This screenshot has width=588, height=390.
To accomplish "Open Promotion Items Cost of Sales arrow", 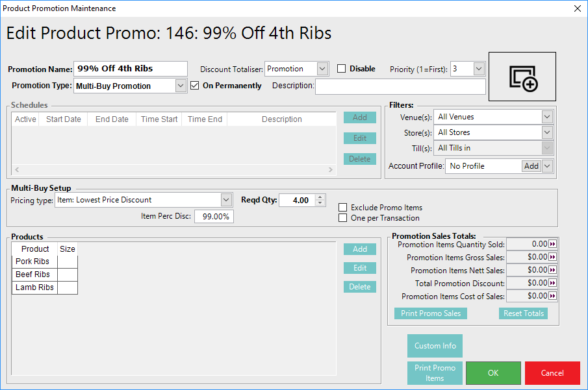I will [x=553, y=296].
